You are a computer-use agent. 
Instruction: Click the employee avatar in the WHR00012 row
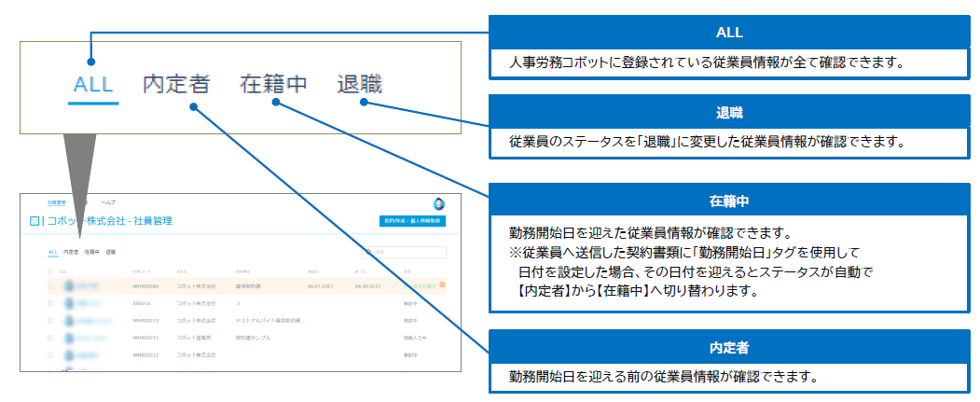69,355
